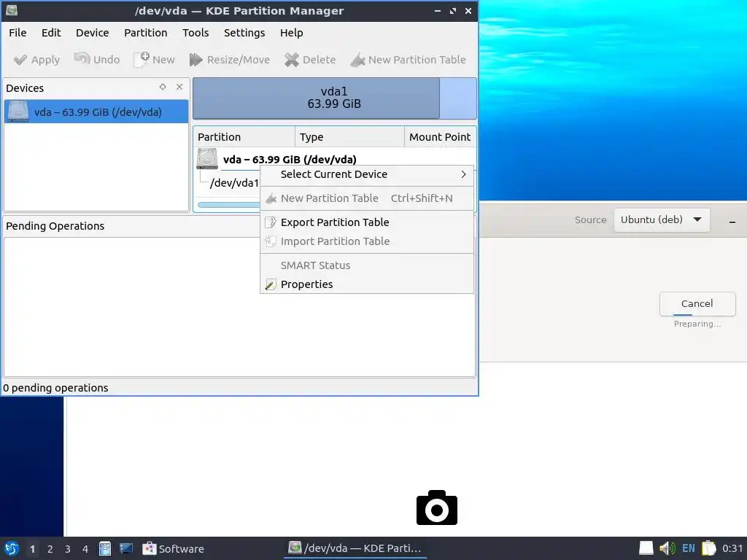Click the EN keyboard layout indicator
747x560 pixels.
689,548
